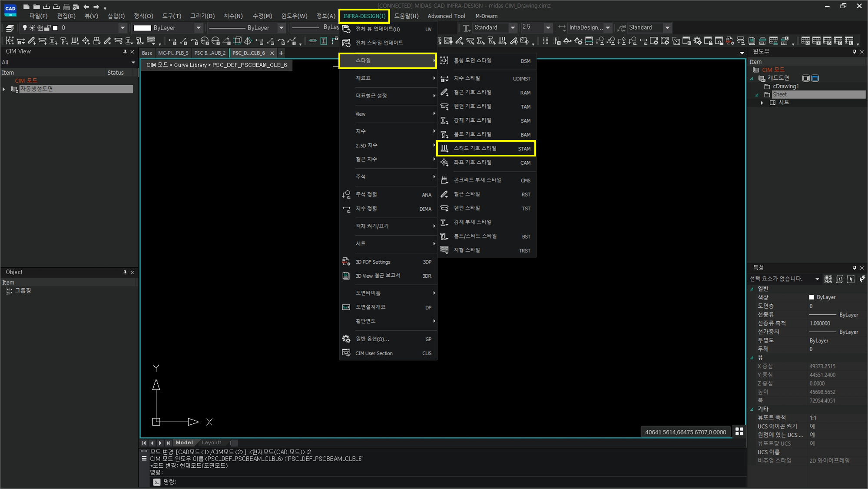Go to first layout with navigation arrow

144,443
